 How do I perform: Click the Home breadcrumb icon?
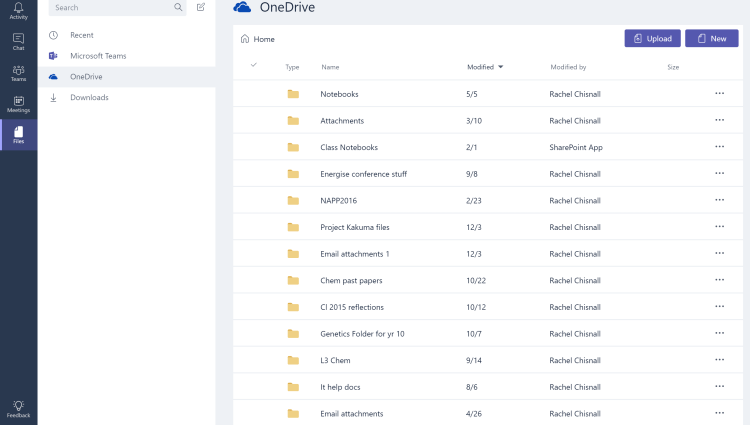(x=245, y=39)
